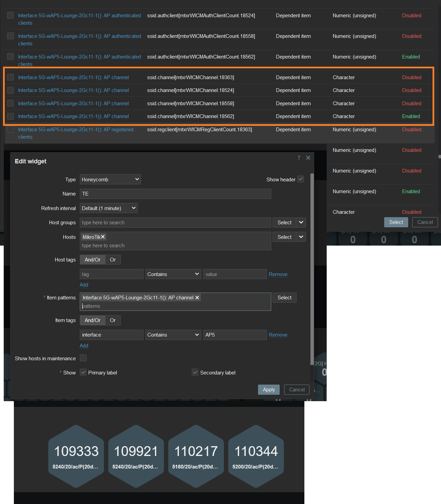Open Hosts Select dropdown arrow

pos(301,237)
